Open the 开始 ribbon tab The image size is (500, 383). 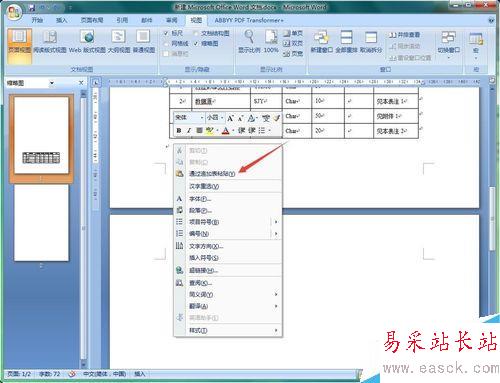37,20
